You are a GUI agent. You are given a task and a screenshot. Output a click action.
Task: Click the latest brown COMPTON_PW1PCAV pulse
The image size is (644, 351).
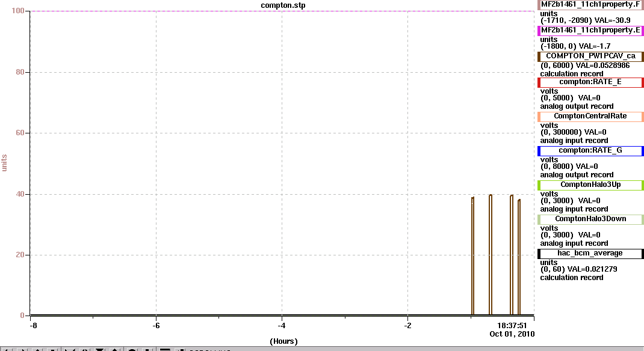click(519, 257)
